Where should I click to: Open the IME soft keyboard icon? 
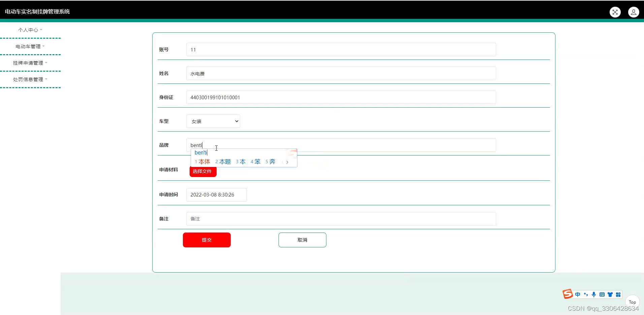pos(602,294)
